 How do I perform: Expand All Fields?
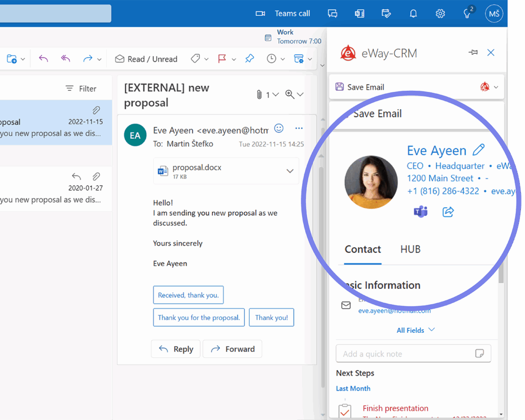pos(415,330)
